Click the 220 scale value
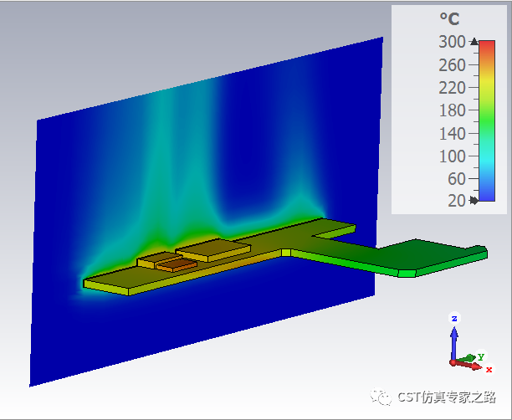Screen dimensions: 512x420 coord(452,88)
